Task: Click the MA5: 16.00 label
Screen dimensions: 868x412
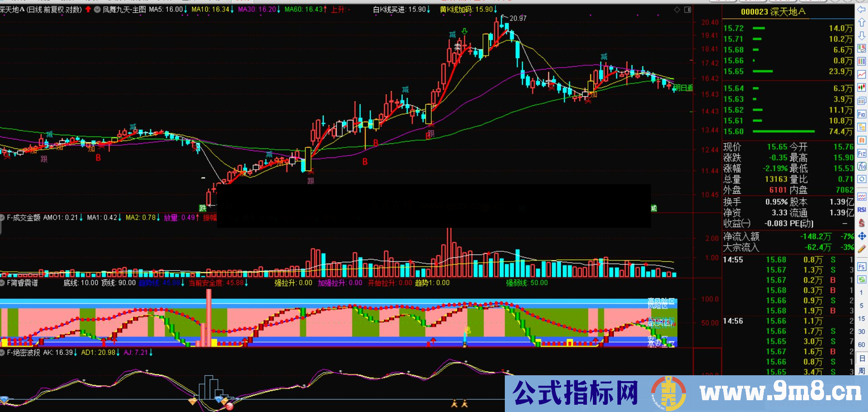Action: point(166,9)
